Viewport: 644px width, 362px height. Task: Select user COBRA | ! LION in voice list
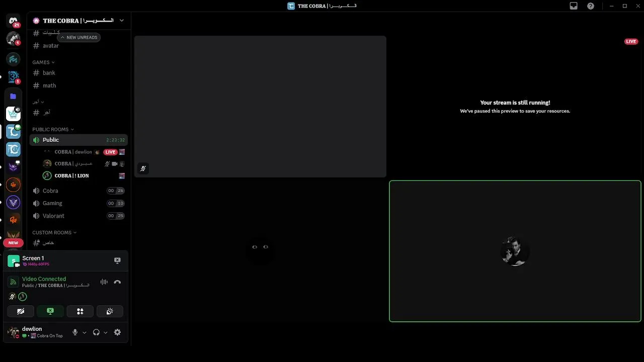pyautogui.click(x=71, y=175)
